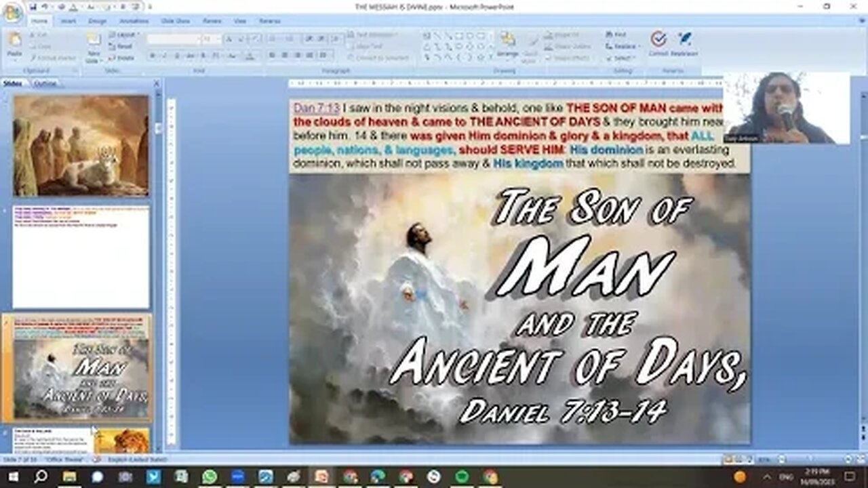This screenshot has height=488, width=868.
Task: Open the Design ribbon tab
Action: click(x=97, y=21)
